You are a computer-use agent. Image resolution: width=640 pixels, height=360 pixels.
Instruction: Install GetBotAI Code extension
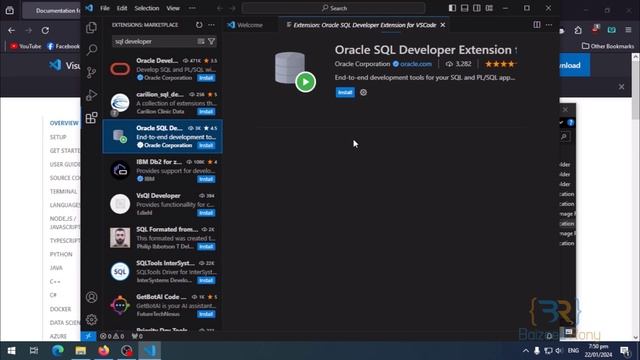[206, 314]
